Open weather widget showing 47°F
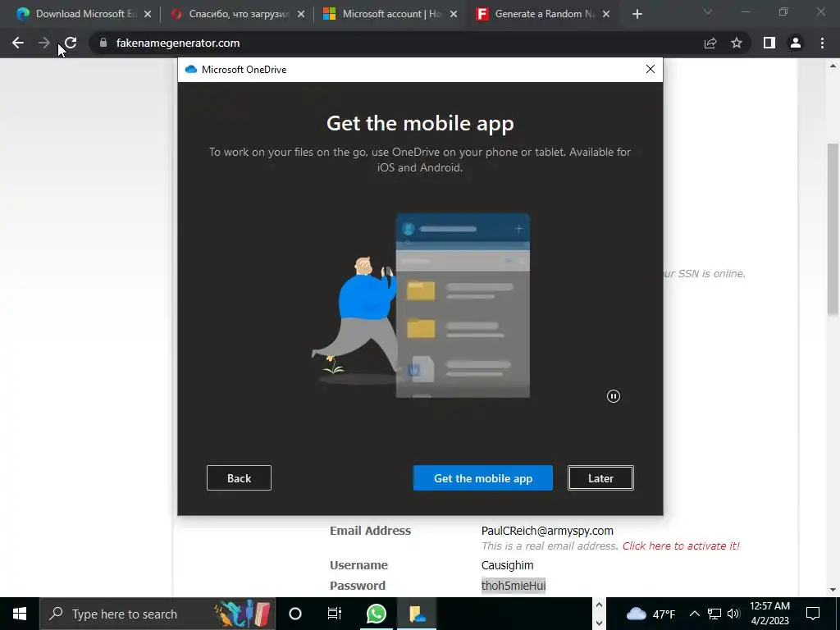Viewport: 840px width, 630px height. click(x=651, y=614)
